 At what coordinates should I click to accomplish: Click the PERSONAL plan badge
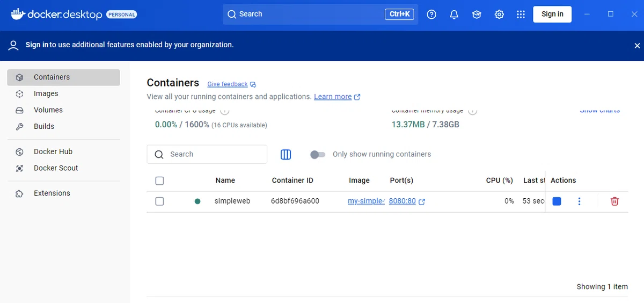[x=122, y=15]
